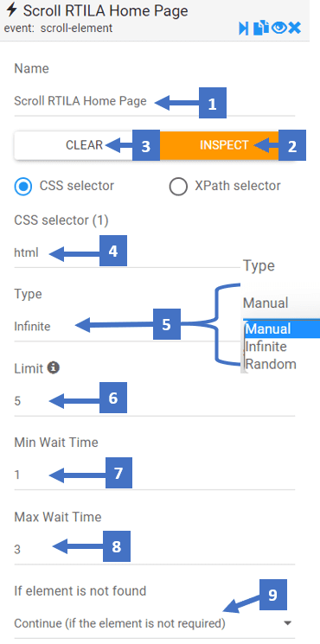The width and height of the screenshot is (320, 644).
Task: Select the XPath selector radio button
Action: point(178,186)
